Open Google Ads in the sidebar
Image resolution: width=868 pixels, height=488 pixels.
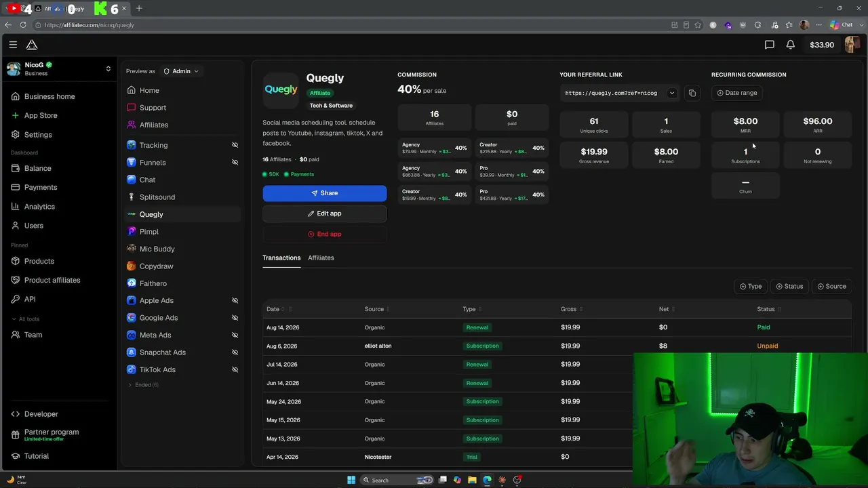point(158,318)
